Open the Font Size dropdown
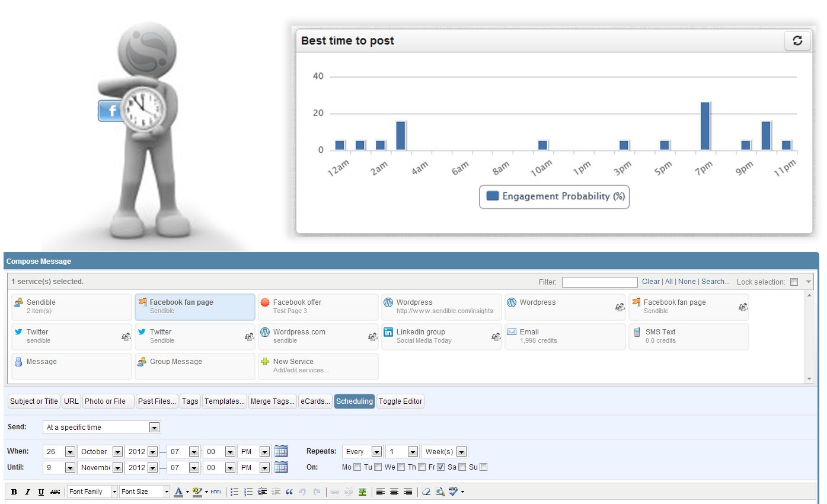 point(145,492)
